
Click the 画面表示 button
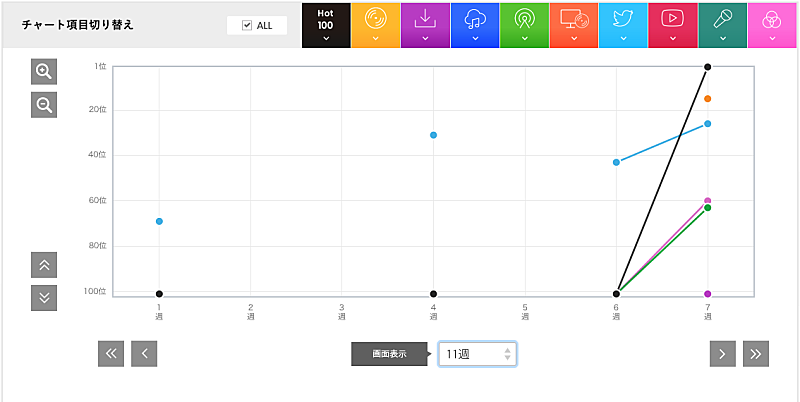click(x=389, y=354)
